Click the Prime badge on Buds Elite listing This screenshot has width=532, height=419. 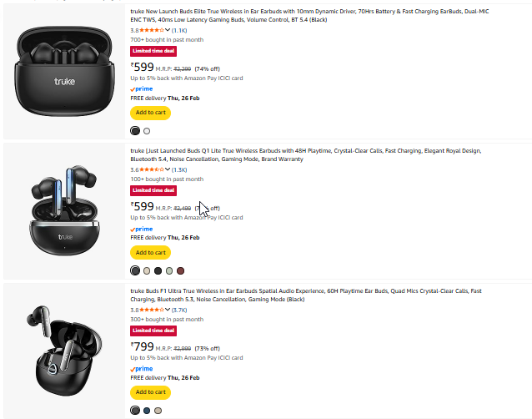coord(142,88)
